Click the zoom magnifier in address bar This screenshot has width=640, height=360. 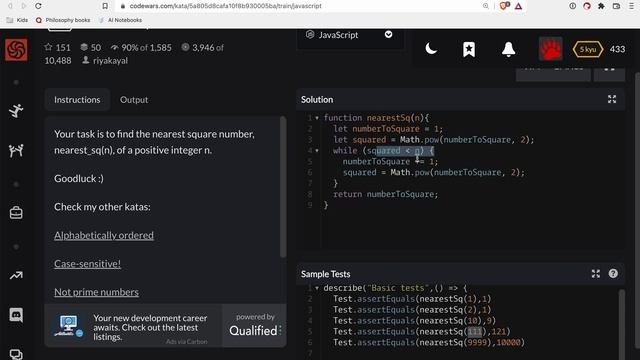tap(486, 6)
